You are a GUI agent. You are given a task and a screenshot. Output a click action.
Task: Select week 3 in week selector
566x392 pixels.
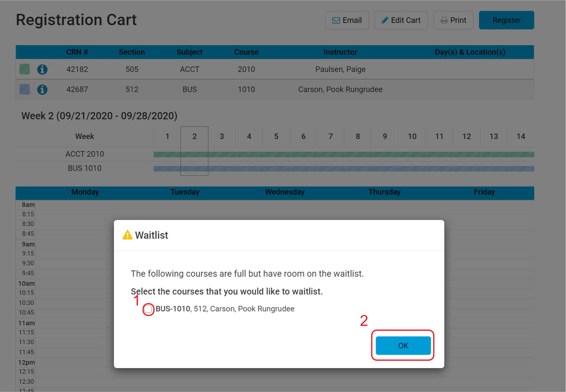221,136
